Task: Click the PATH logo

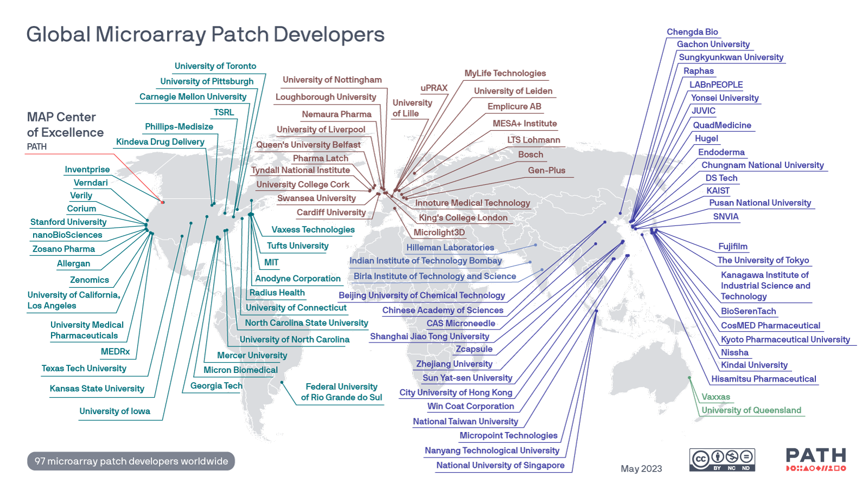Action: pyautogui.click(x=816, y=459)
